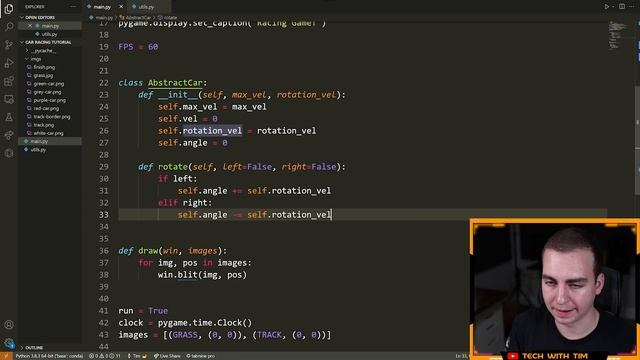
Task: Open tabnine pro status bar item
Action: click(200, 356)
